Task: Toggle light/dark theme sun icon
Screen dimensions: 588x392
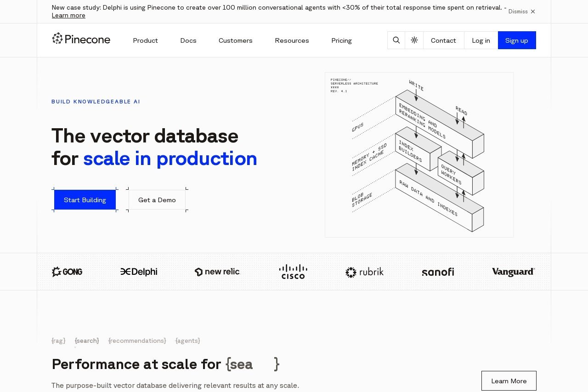Action: pyautogui.click(x=414, y=40)
